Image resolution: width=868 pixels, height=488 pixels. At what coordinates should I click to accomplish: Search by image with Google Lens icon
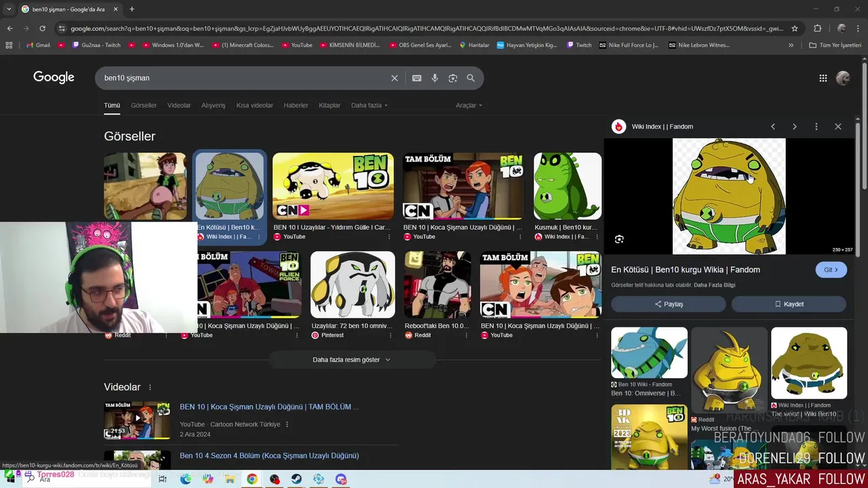coord(453,78)
